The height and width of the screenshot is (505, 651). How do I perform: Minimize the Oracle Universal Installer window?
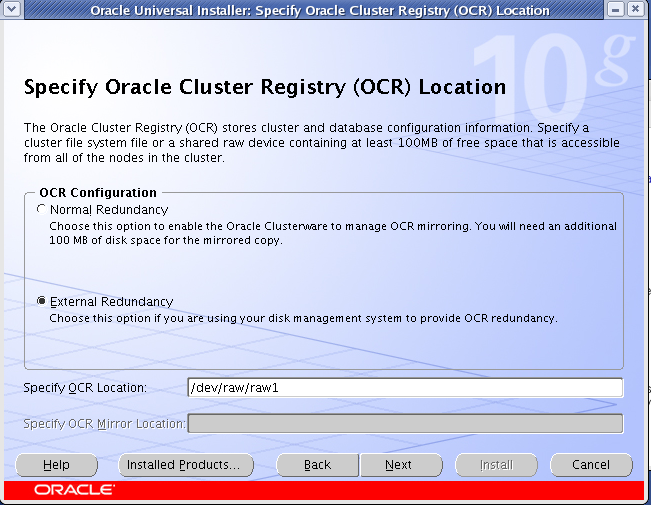point(616,9)
